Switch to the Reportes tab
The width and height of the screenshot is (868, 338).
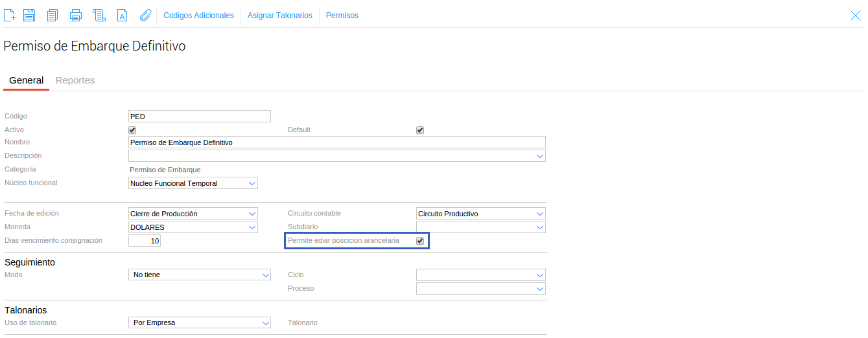(75, 80)
